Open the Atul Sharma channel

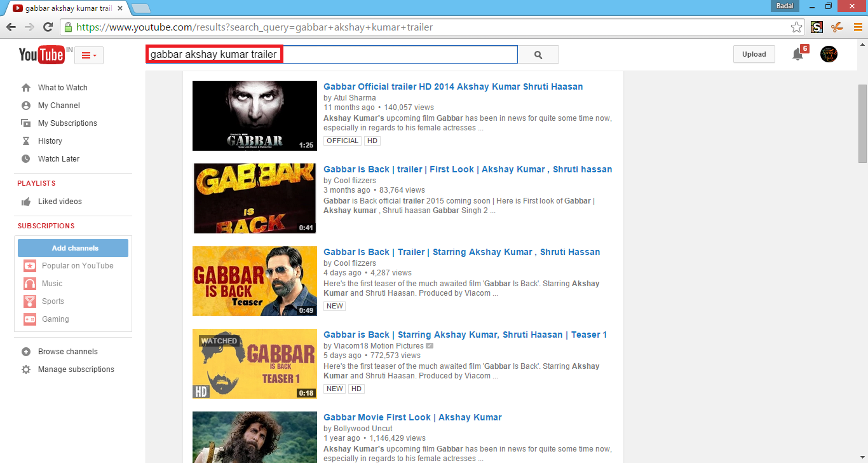pyautogui.click(x=355, y=98)
